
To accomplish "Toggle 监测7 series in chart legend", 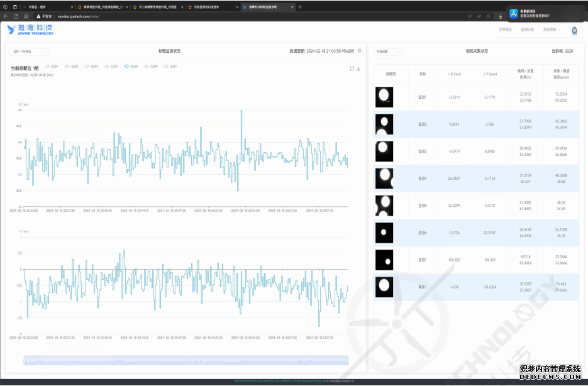I will point(170,66).
